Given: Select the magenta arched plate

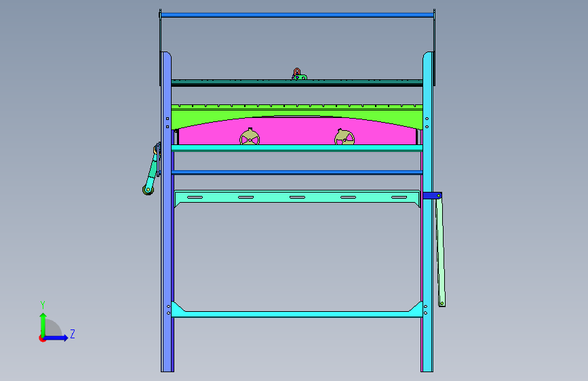Looking at the screenshot, I should (297, 130).
